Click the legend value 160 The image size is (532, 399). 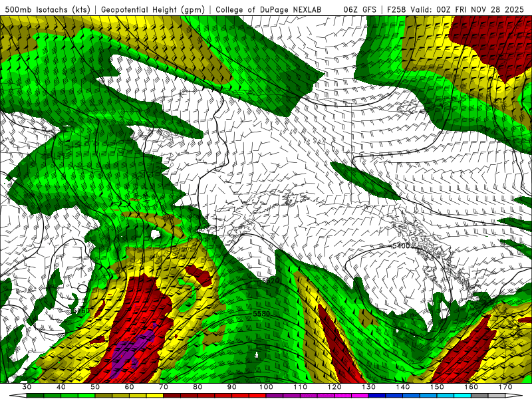point(471,387)
